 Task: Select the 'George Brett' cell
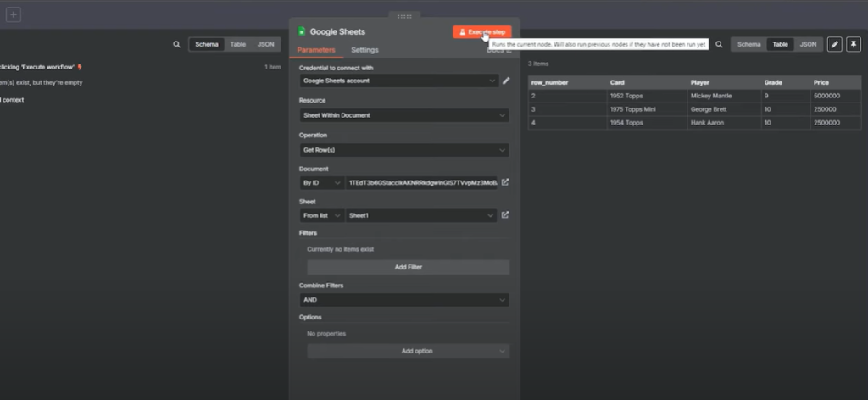pos(724,109)
